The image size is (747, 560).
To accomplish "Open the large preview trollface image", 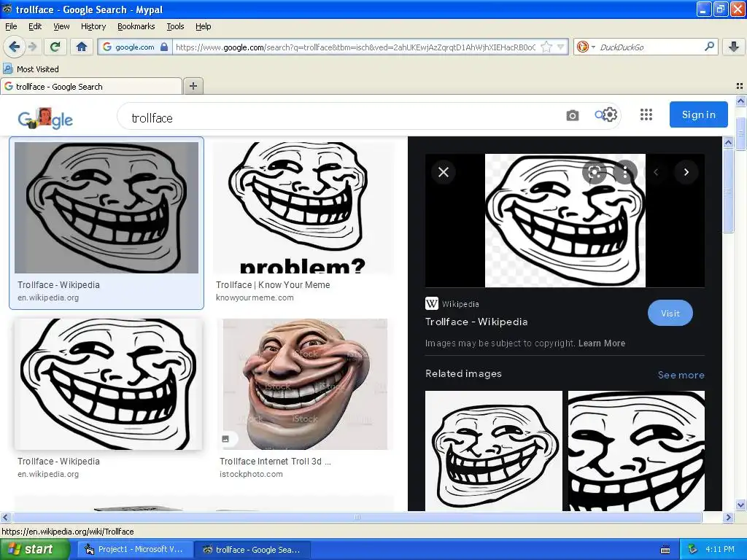I will tap(565, 220).
